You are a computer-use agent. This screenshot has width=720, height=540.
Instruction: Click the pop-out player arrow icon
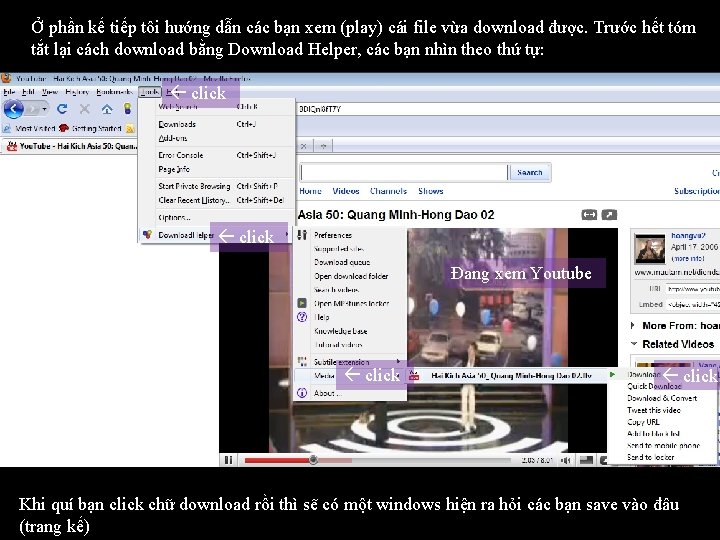click(x=609, y=215)
